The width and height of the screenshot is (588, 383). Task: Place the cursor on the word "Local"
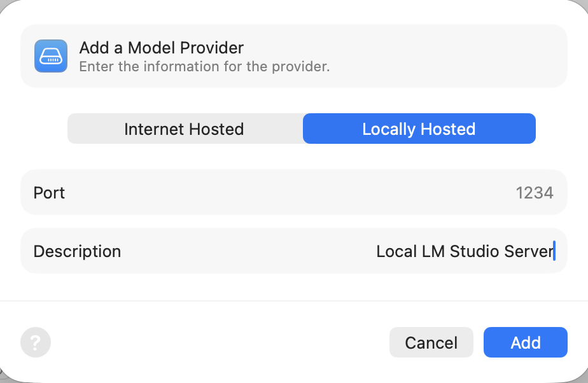(396, 251)
